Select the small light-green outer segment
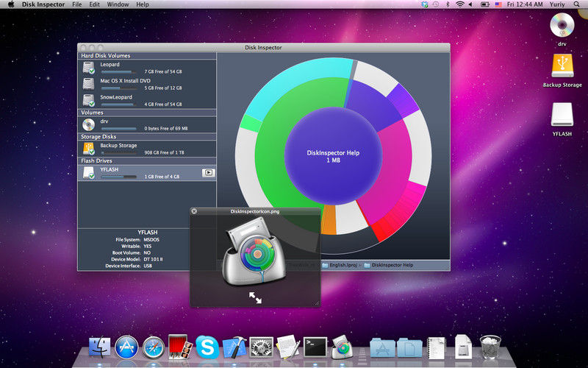This screenshot has height=368, width=588. click(x=251, y=123)
